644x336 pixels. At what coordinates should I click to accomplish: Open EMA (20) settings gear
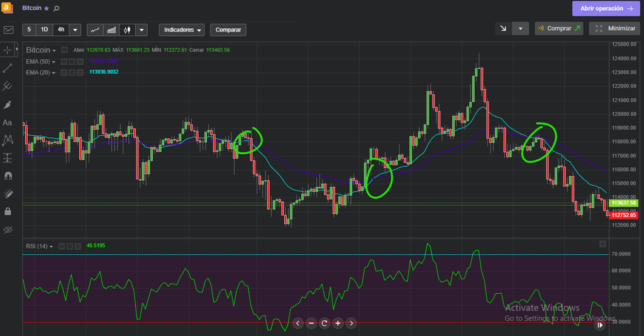pos(72,73)
